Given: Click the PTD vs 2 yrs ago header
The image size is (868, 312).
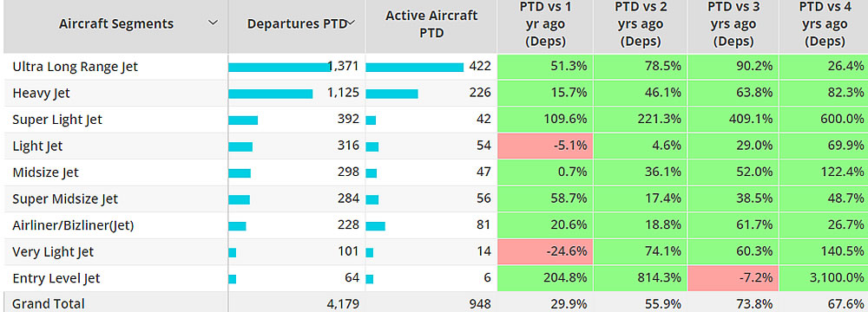Looking at the screenshot, I should coord(641,23).
